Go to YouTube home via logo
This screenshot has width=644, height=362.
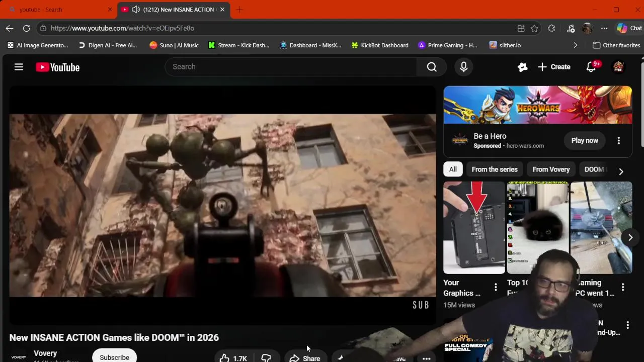coord(58,67)
